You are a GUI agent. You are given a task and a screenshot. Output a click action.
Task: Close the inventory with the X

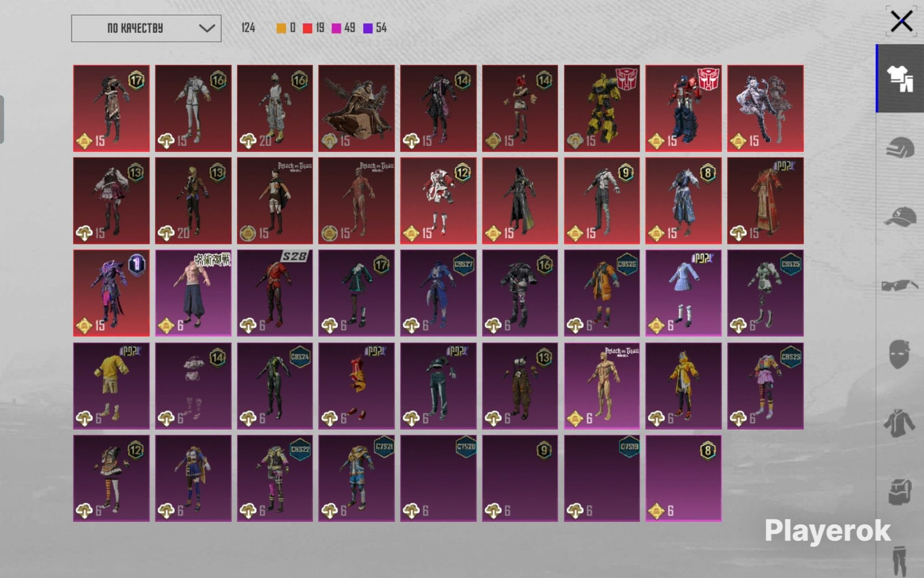pos(901,21)
